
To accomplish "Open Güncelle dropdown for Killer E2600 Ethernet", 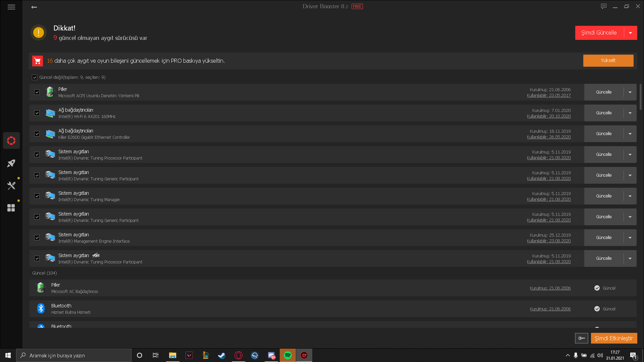I will (630, 134).
